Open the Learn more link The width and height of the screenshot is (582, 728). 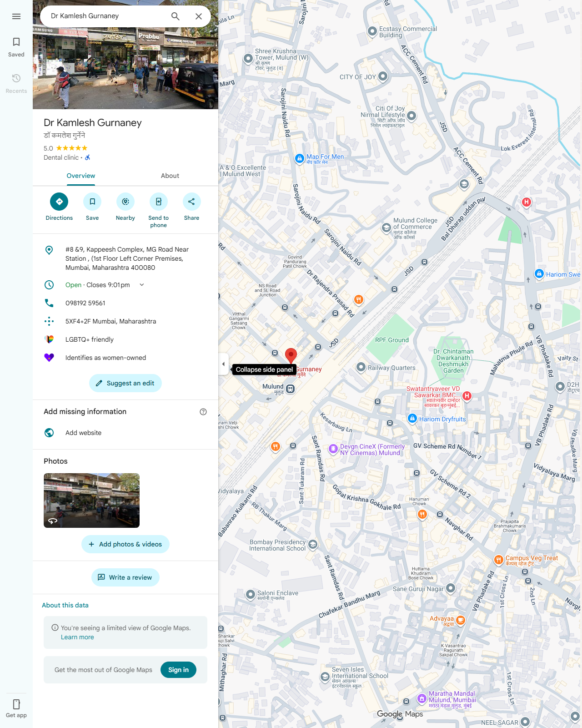coord(77,637)
